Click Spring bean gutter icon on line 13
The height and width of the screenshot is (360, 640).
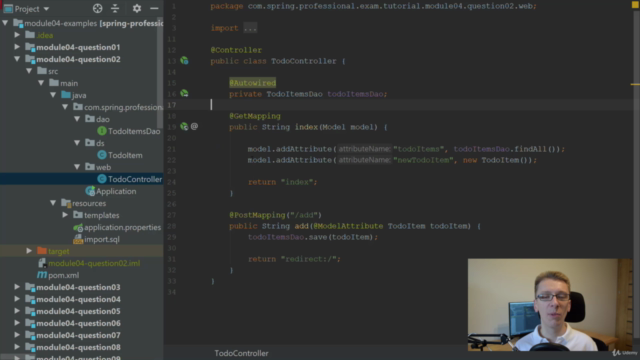point(184,61)
